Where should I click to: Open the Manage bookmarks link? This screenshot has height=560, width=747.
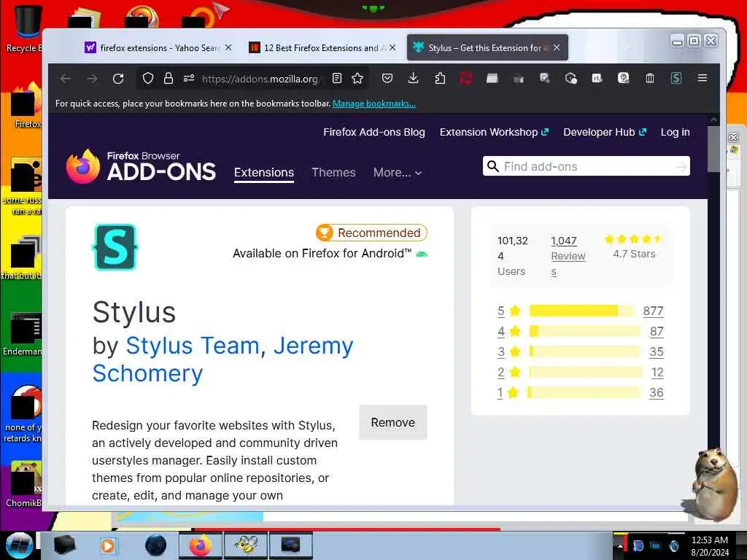[374, 104]
